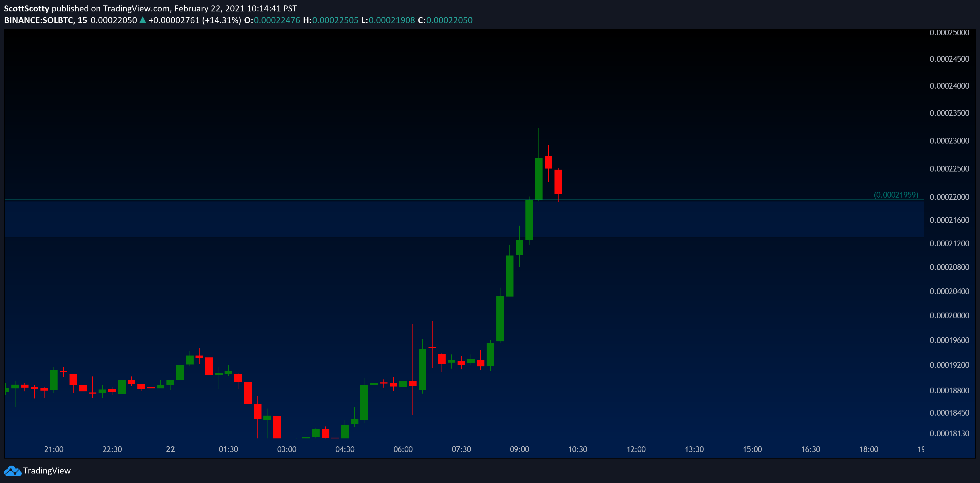Click the 0.00022000 price axis label

(949, 197)
